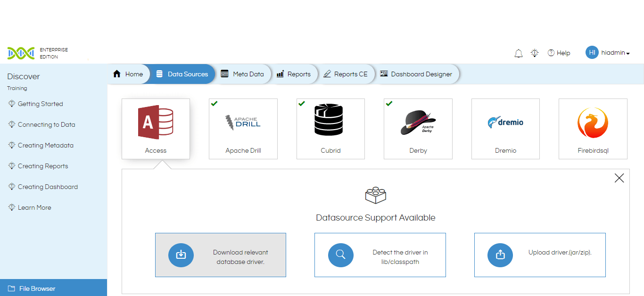Select the Apache Drill datasource card
Image resolution: width=644 pixels, height=296 pixels.
point(243,129)
